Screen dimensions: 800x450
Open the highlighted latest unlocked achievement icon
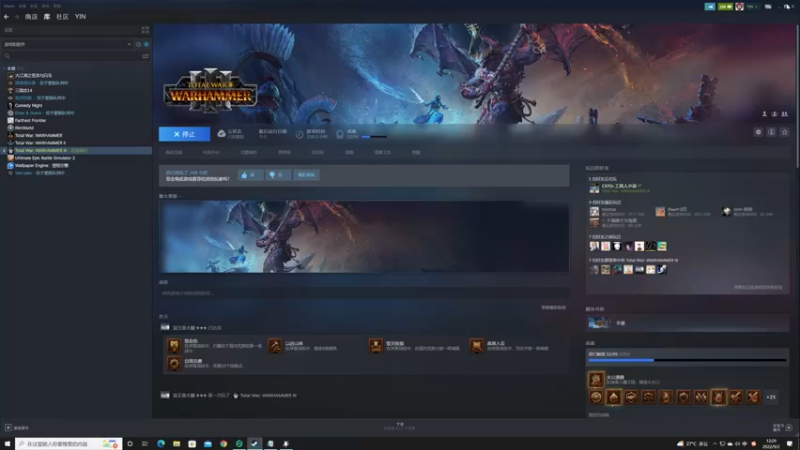point(596,380)
